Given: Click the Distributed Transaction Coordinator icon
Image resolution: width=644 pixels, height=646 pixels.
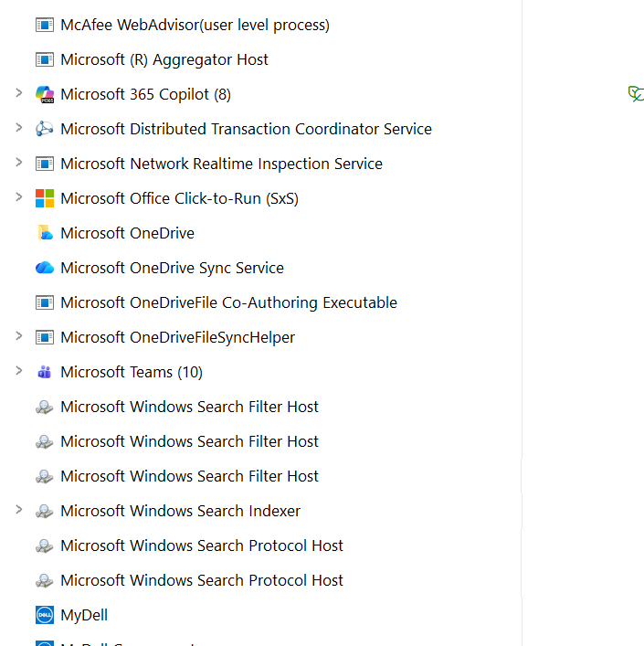Looking at the screenshot, I should pos(44,129).
